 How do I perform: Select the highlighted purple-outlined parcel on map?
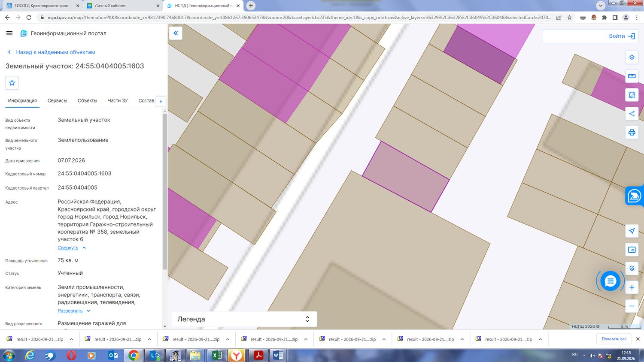tap(406, 177)
